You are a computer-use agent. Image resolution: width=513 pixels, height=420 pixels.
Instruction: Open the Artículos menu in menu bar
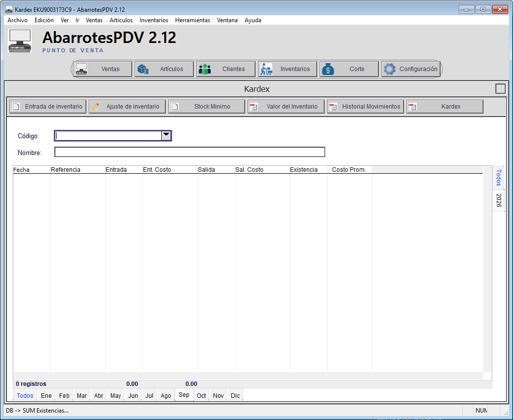[x=121, y=20]
